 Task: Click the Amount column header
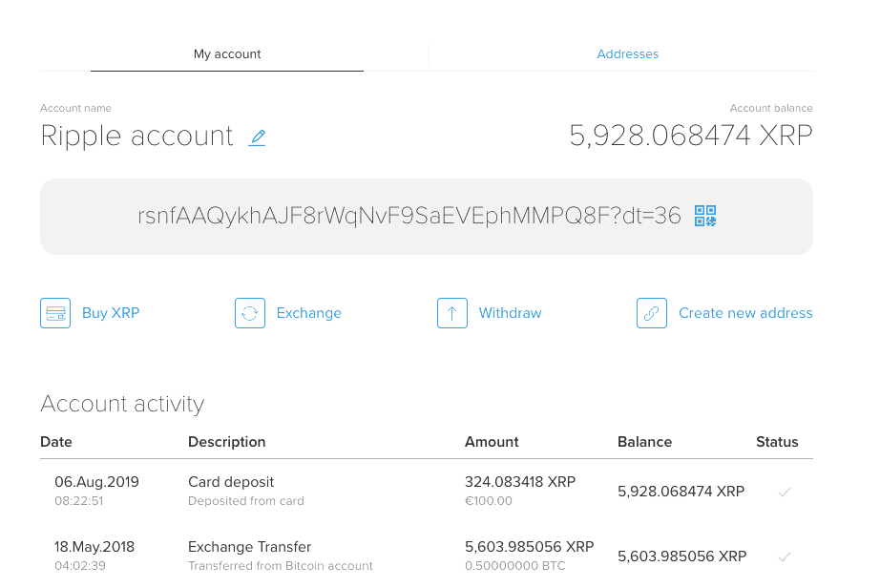click(x=492, y=442)
